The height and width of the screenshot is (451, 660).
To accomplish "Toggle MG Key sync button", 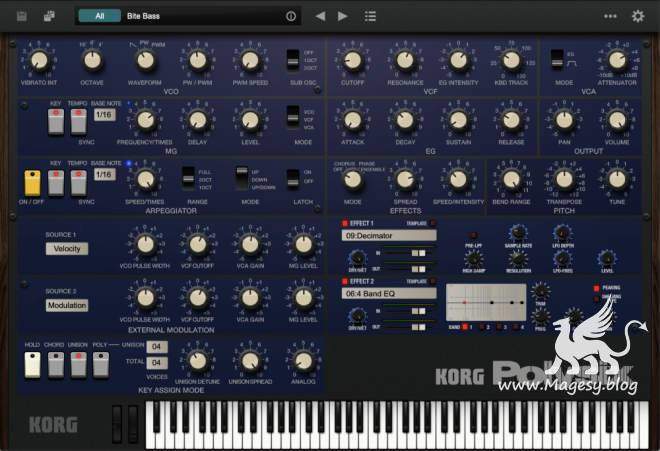I will coord(56,121).
